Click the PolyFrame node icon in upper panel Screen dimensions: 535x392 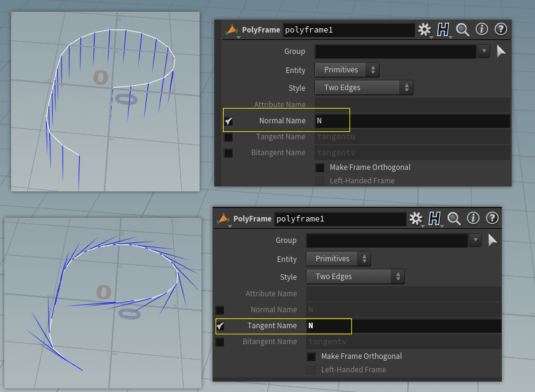232,30
